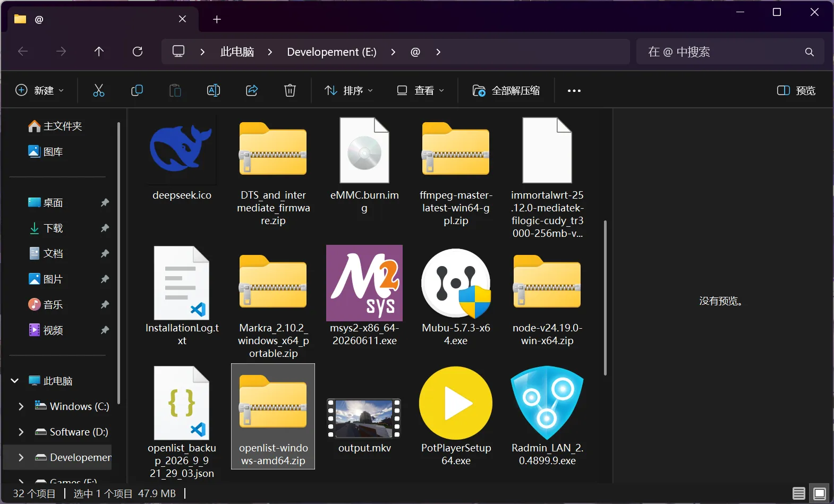Click the monitor icon in address bar
834x504 pixels.
tap(178, 52)
